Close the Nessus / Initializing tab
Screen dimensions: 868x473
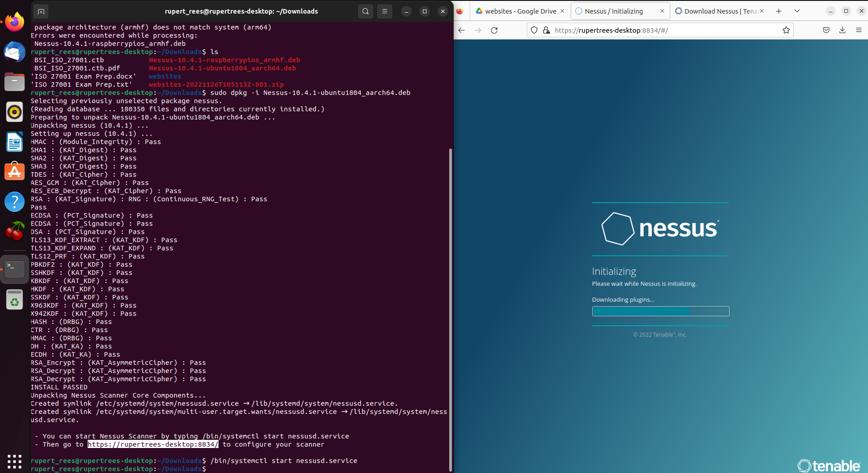coord(662,11)
